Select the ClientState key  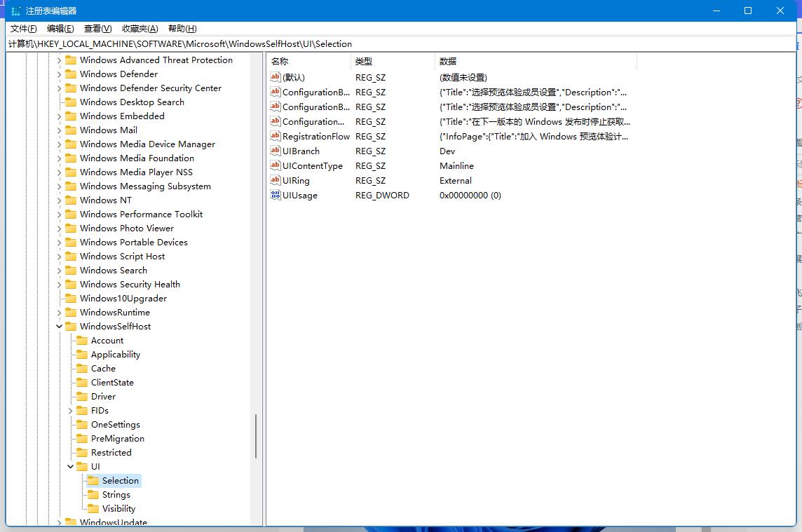113,382
